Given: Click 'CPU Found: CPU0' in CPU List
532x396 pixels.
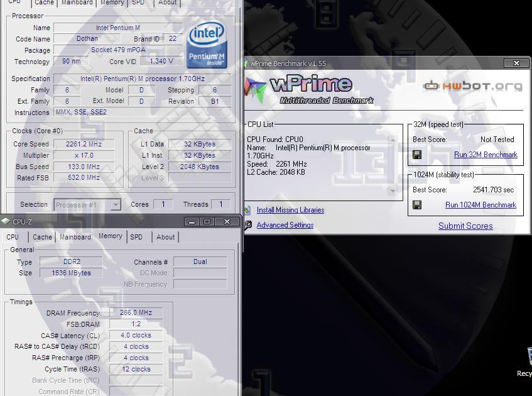Looking at the screenshot, I should pos(275,140).
